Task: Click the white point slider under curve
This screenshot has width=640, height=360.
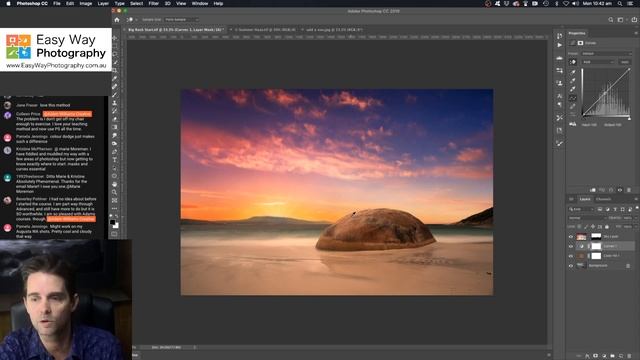Action: coord(629,118)
